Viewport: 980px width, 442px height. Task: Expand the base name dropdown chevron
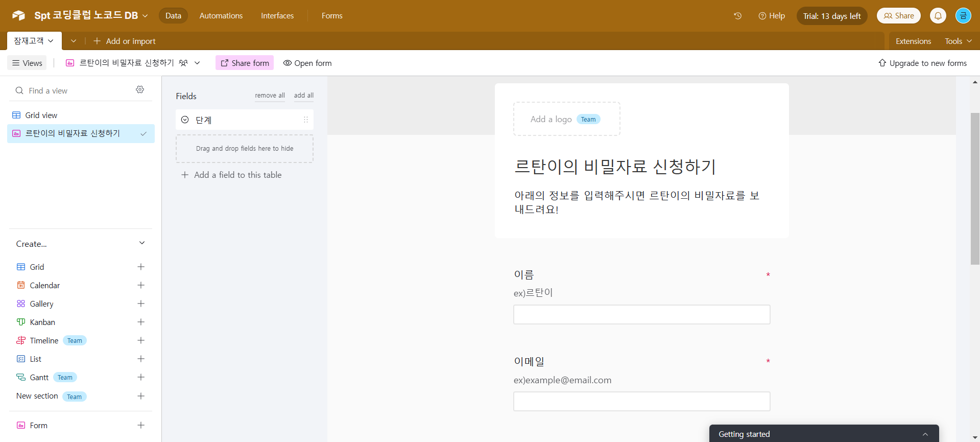145,16
